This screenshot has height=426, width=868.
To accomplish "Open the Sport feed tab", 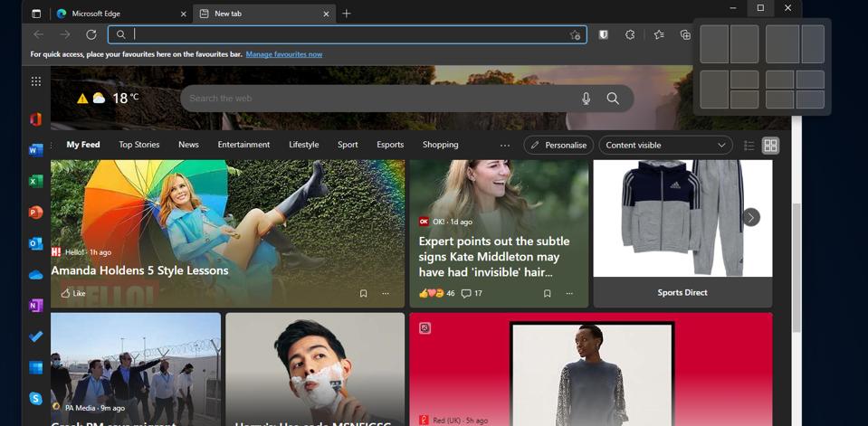I will pyautogui.click(x=348, y=145).
